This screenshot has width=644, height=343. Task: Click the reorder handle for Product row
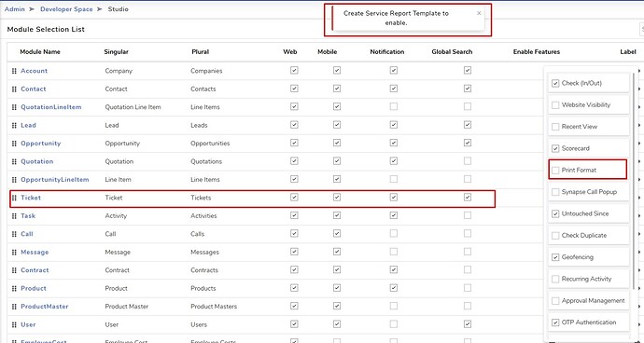point(14,288)
